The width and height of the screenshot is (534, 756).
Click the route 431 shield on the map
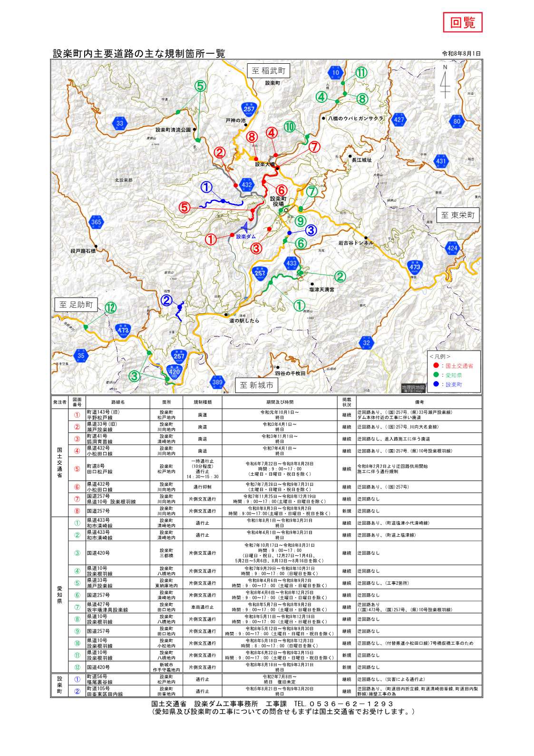click(441, 161)
